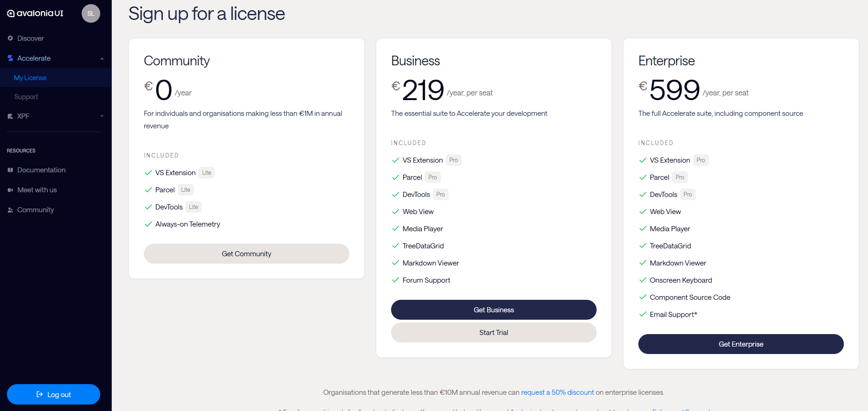Log out using sidebar button
The height and width of the screenshot is (411, 868).
[x=53, y=394]
